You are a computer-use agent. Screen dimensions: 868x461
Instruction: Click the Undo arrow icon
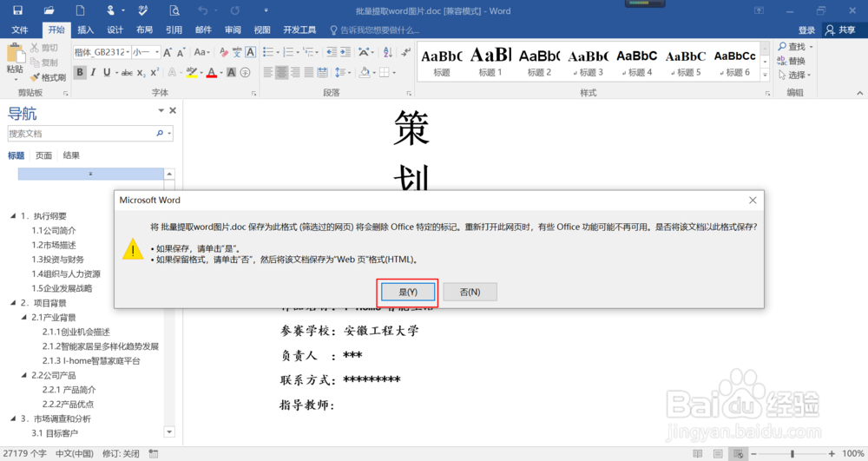click(202, 10)
